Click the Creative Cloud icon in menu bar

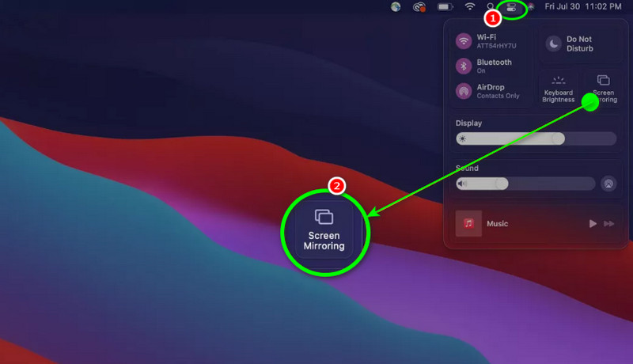pos(419,7)
